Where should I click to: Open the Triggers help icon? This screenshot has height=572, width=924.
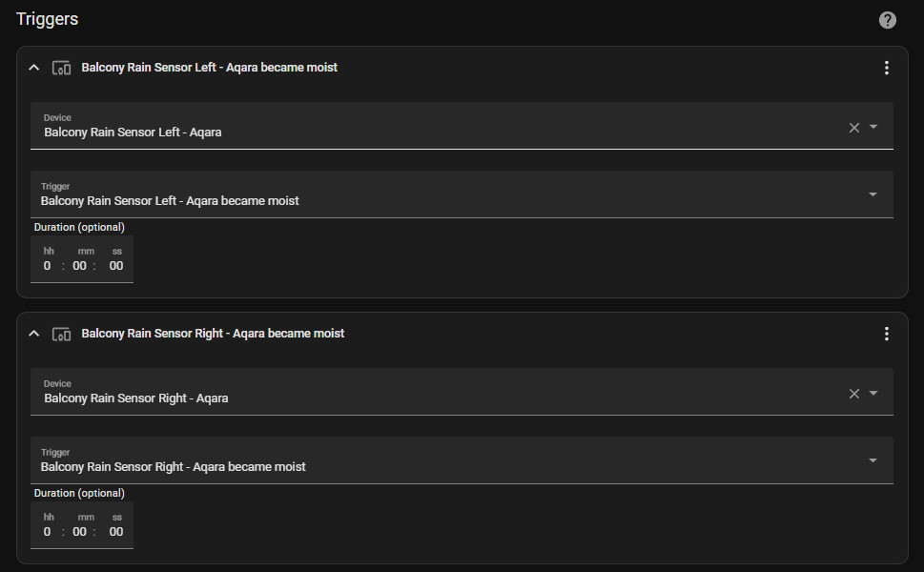click(887, 20)
